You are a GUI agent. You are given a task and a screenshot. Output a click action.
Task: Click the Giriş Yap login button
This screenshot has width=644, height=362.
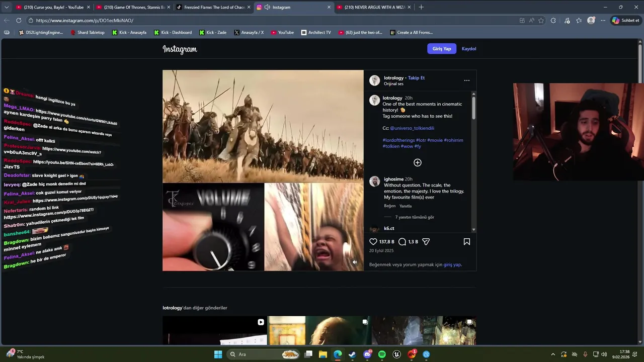442,49
